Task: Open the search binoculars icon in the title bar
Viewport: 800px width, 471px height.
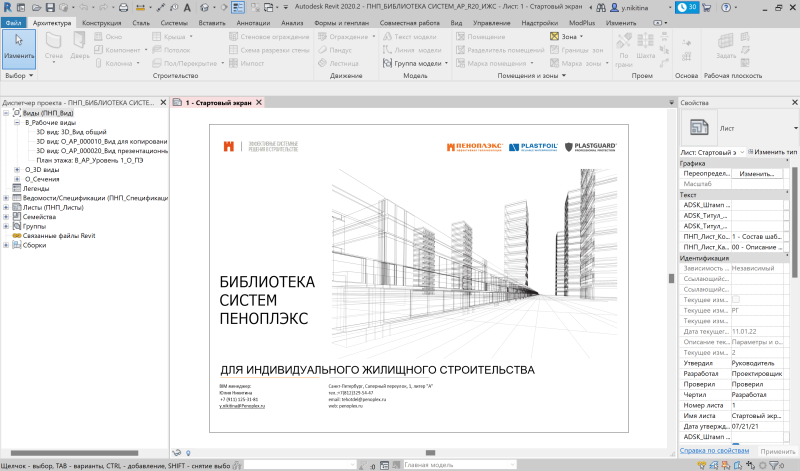Action: (x=601, y=8)
